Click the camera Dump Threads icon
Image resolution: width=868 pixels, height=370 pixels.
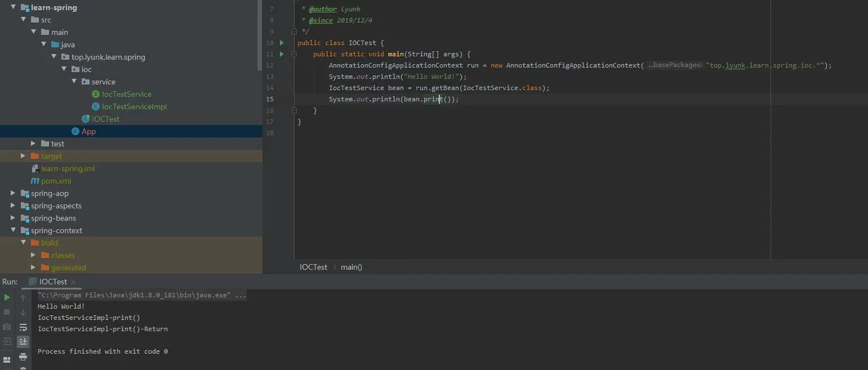(7, 327)
